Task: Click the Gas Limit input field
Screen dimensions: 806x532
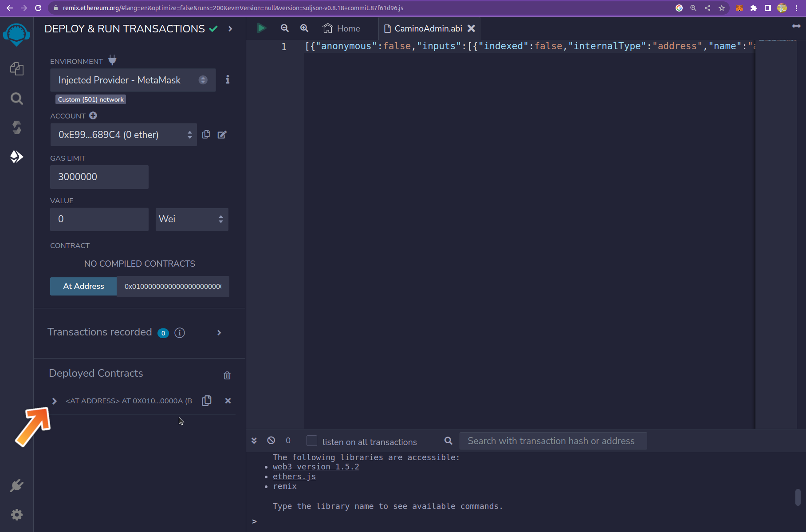Action: coord(99,177)
